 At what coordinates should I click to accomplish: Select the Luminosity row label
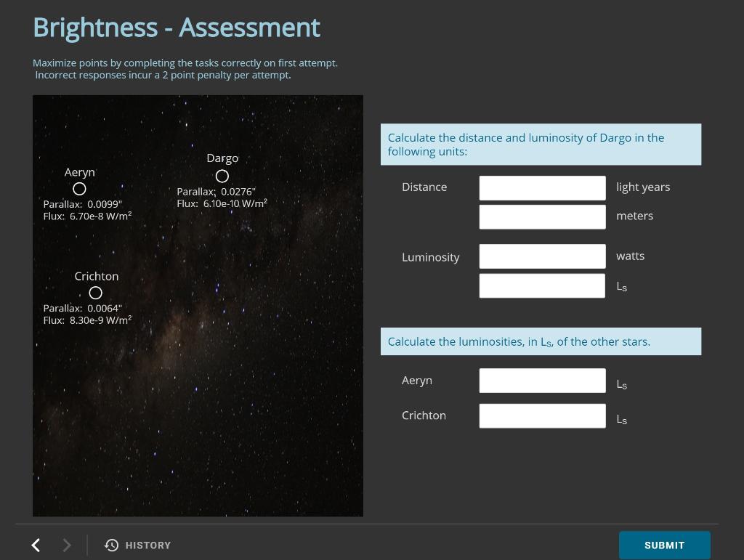[430, 256]
